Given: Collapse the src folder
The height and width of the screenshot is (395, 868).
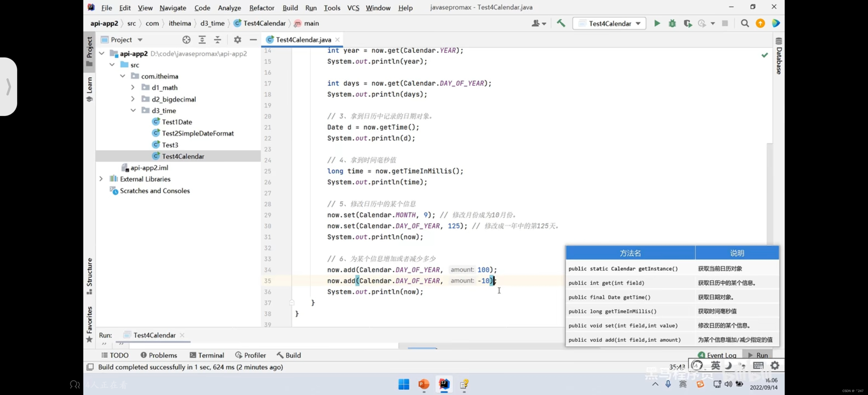Looking at the screenshot, I should 112,64.
